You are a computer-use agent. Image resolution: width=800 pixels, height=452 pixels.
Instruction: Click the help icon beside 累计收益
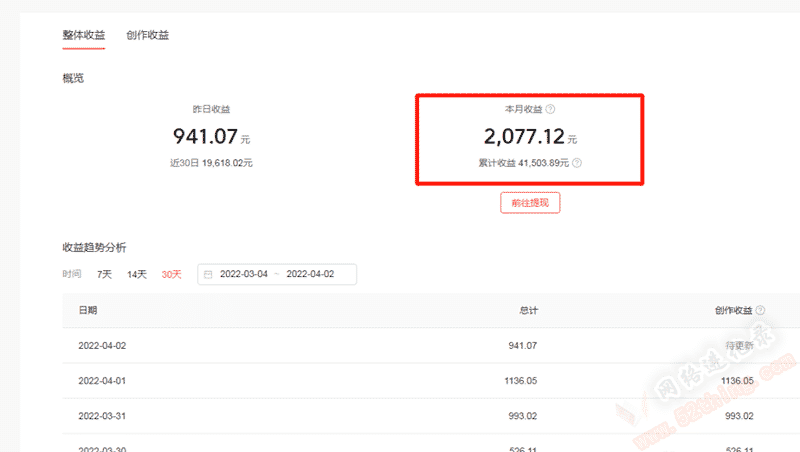[577, 163]
